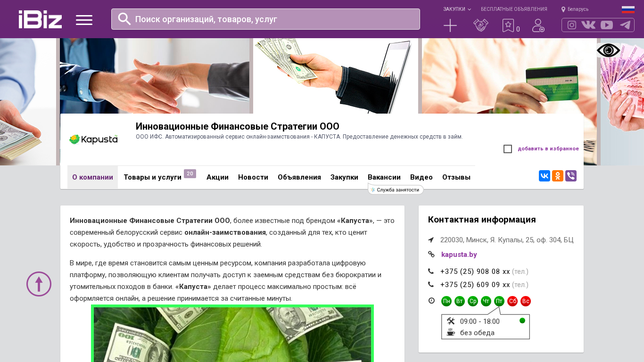Click the search magnifier icon

pyautogui.click(x=124, y=19)
